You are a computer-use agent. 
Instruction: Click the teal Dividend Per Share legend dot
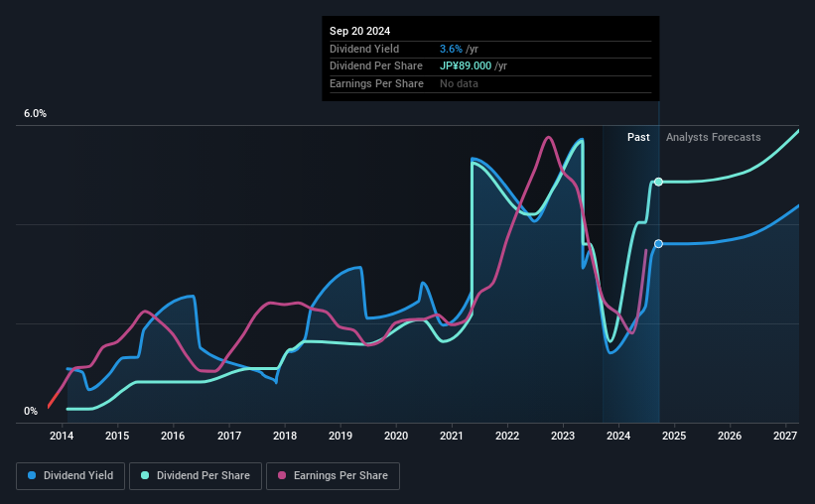coord(145,475)
